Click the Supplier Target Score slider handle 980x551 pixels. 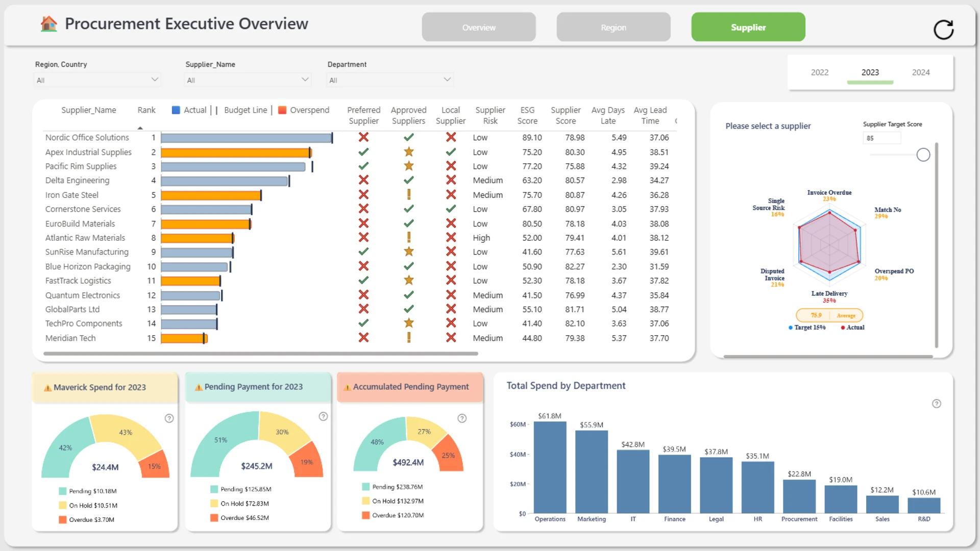click(923, 155)
